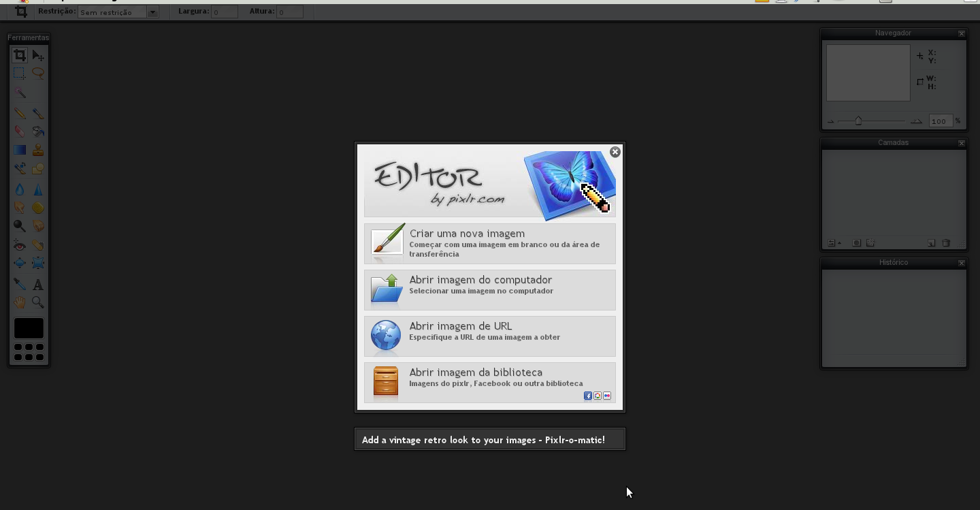Click the crop icon in options bar

21,12
